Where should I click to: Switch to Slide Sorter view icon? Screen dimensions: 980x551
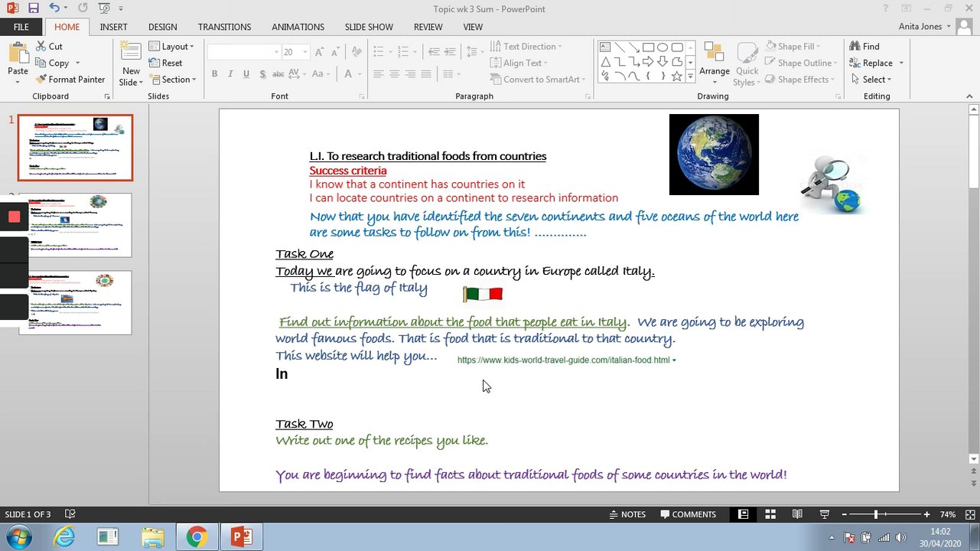(x=770, y=514)
